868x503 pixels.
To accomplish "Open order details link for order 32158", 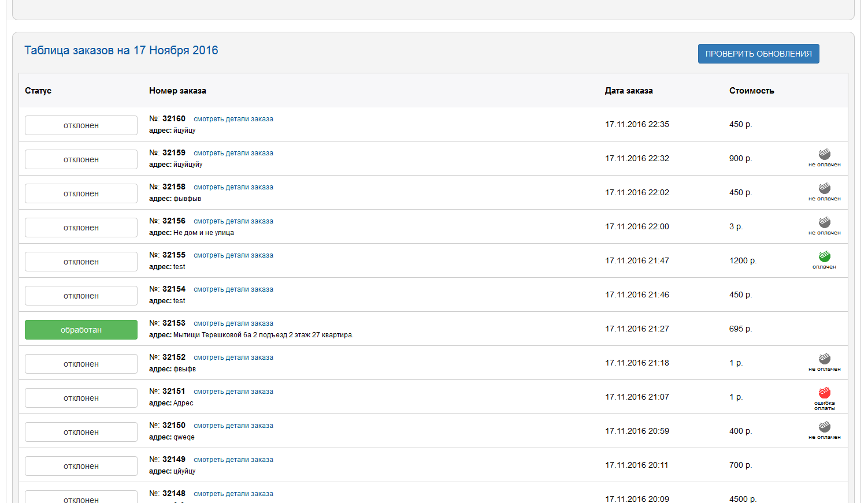I will tap(233, 187).
